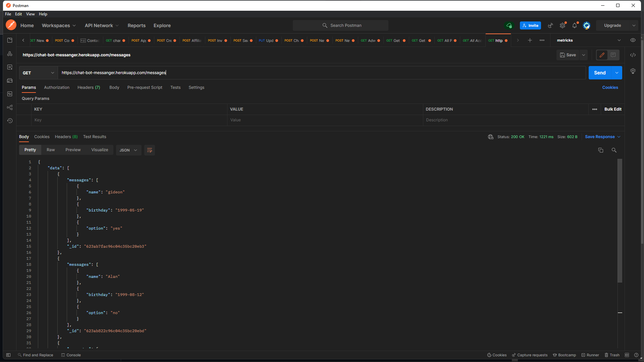Open Console in the status bar
Screen dimensions: 644x362
71,355
